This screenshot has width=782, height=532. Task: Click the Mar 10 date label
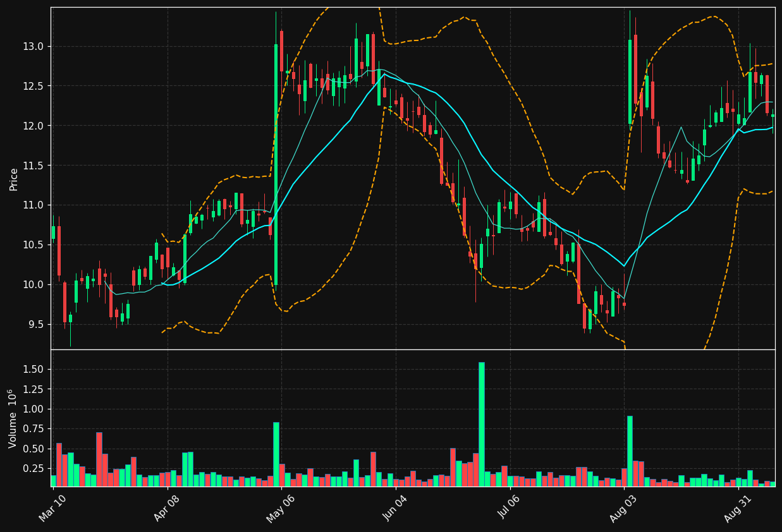[x=54, y=508]
